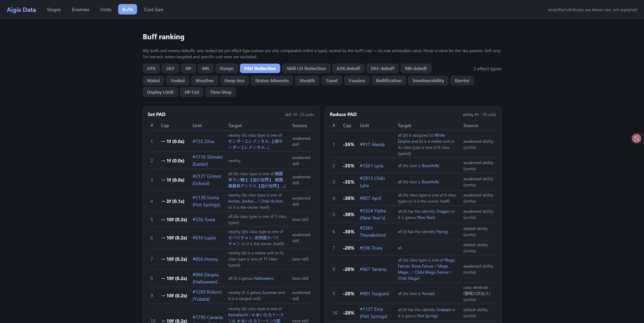Open the Cost Gen page
The image size is (644, 323).
click(x=154, y=9)
